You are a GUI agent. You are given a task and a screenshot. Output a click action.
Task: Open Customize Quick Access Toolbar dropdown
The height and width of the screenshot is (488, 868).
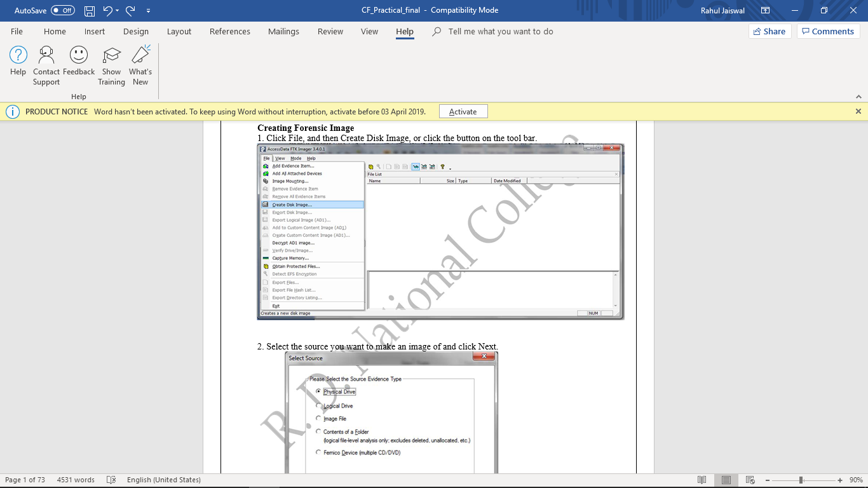[149, 11]
